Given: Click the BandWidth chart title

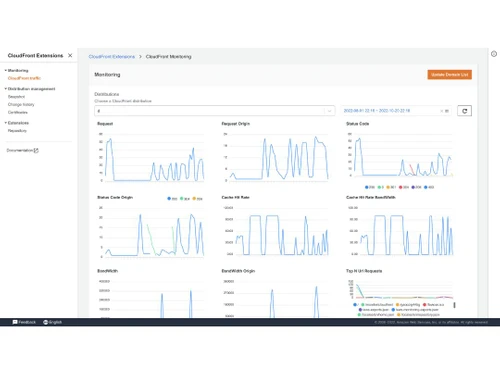Looking at the screenshot, I should [107, 271].
